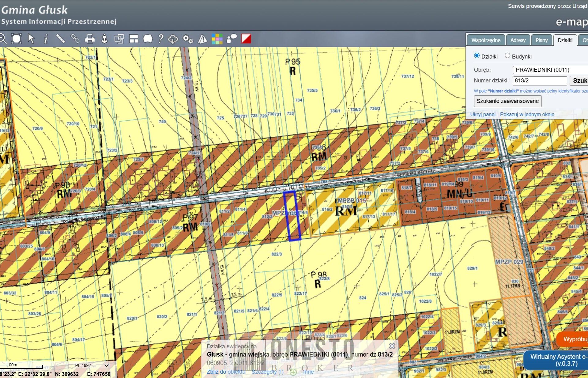This screenshot has height=378, width=588.
Task: Click the Ukryj panel link
Action: pyautogui.click(x=483, y=114)
